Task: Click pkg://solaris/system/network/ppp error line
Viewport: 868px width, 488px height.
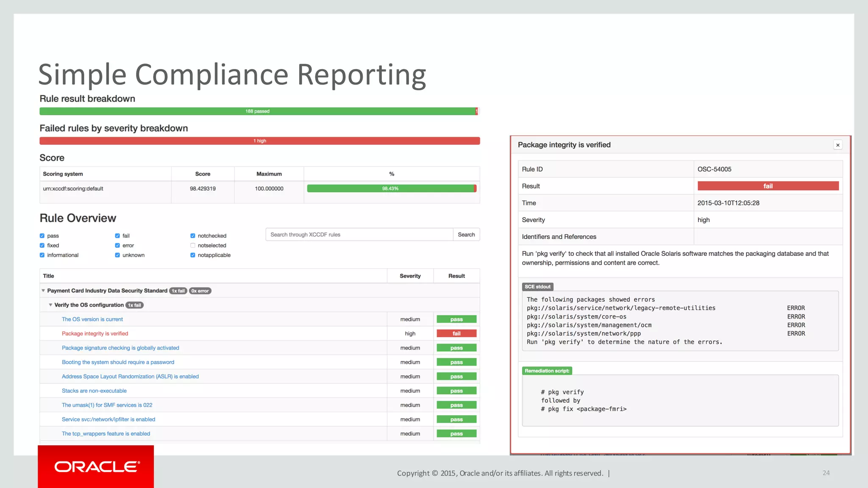Action: (584, 334)
